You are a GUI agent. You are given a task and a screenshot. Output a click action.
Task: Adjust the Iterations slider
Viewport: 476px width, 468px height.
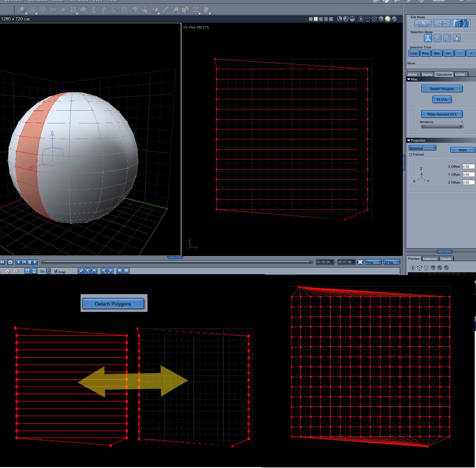pyautogui.click(x=442, y=126)
